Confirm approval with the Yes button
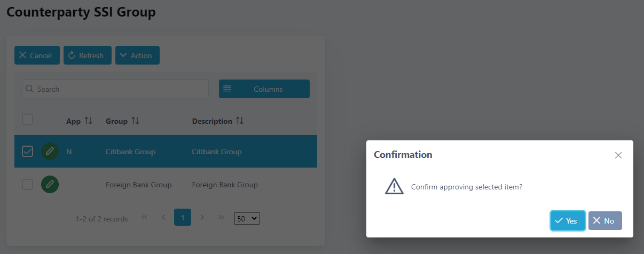644x254 pixels. click(568, 221)
